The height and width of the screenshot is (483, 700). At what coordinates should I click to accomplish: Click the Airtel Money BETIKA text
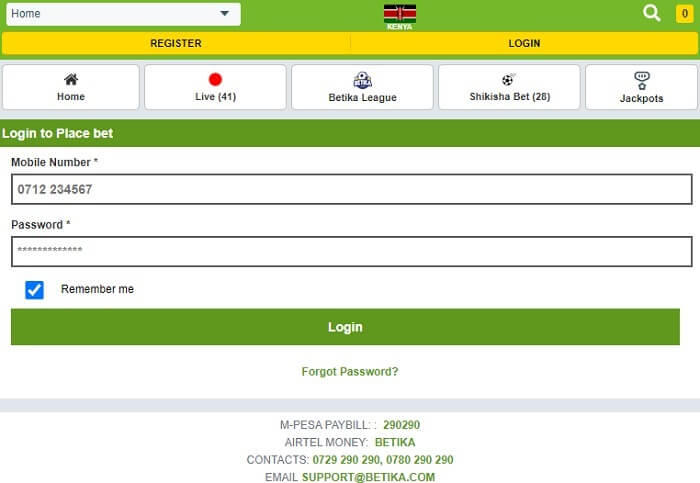pyautogui.click(x=395, y=442)
